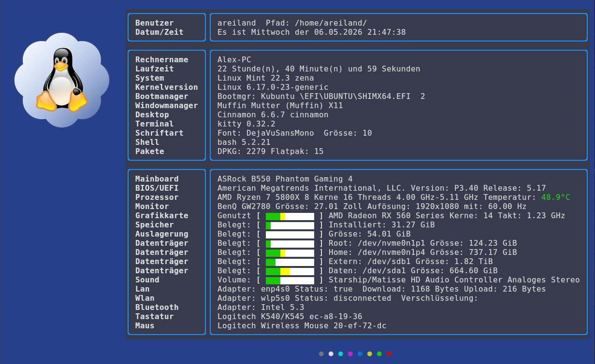Click the 'Pakete' label
Viewport: 595px width, 364px height.
[x=150, y=151]
